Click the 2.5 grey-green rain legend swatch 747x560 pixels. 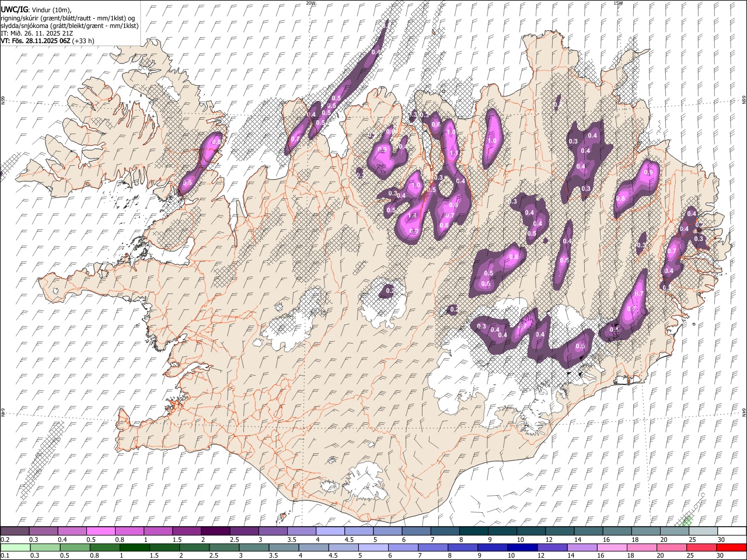coord(224,547)
